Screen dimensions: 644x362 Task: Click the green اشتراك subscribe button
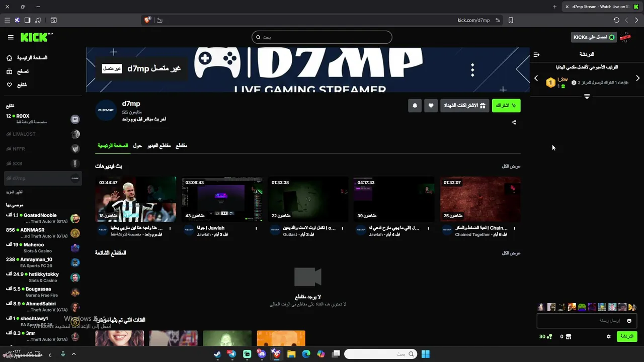[506, 106]
